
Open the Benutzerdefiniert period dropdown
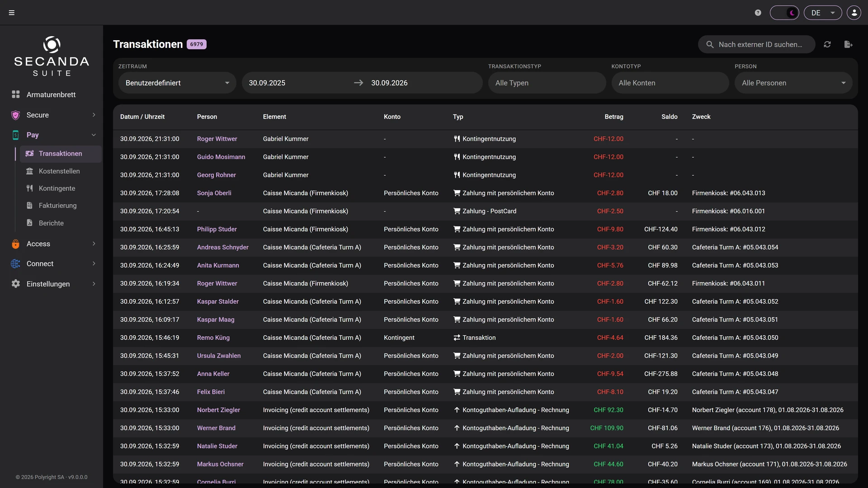(x=177, y=83)
